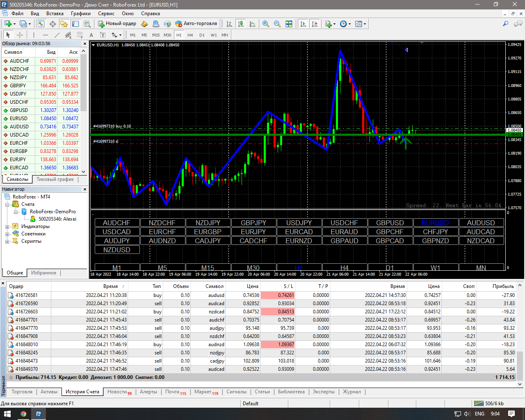Toggle chart shift from right edge

coord(315,24)
